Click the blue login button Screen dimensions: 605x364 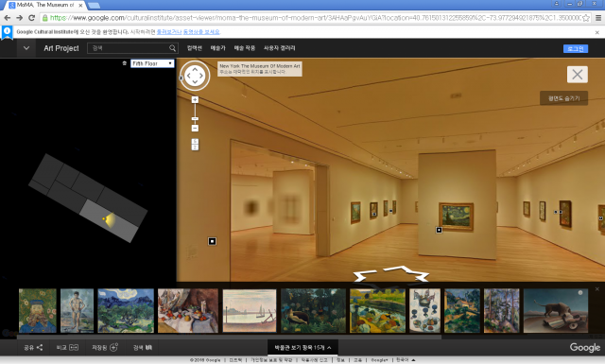pos(576,48)
